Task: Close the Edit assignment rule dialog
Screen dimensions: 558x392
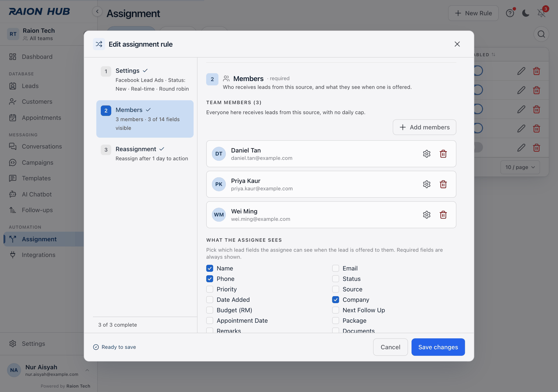Action: pyautogui.click(x=457, y=44)
